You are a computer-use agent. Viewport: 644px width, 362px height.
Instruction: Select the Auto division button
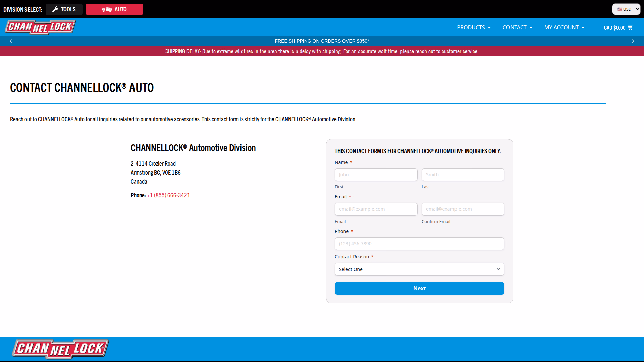[114, 9]
